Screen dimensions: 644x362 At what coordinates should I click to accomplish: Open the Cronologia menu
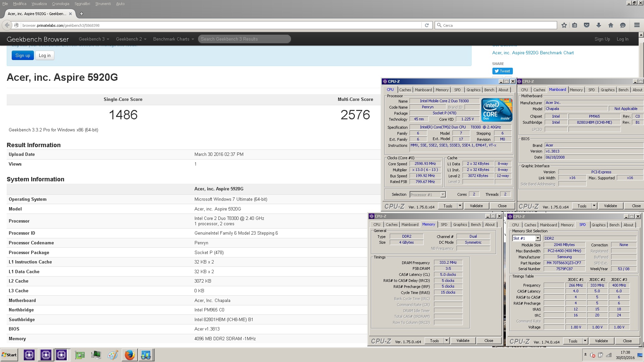60,4
